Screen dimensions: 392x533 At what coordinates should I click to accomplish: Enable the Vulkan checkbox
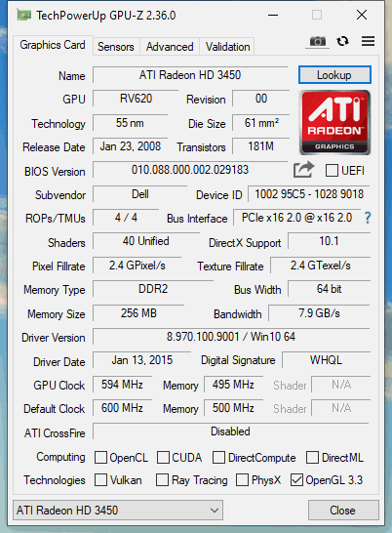pyautogui.click(x=100, y=480)
